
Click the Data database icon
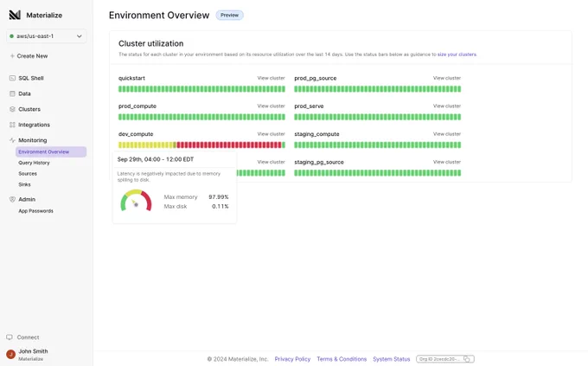pyautogui.click(x=12, y=93)
